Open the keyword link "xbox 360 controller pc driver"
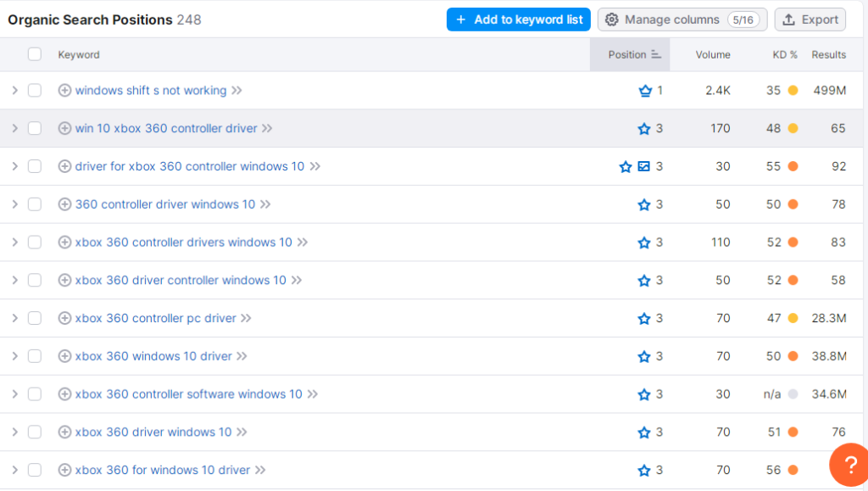The height and width of the screenshot is (491, 868). pyautogui.click(x=155, y=318)
